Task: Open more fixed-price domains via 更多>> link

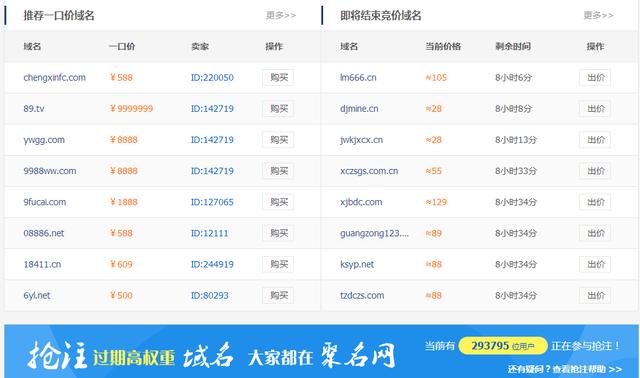Action: coord(281,16)
